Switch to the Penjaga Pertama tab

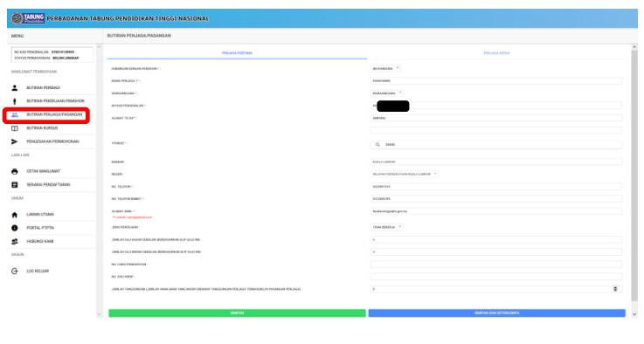[x=237, y=53]
